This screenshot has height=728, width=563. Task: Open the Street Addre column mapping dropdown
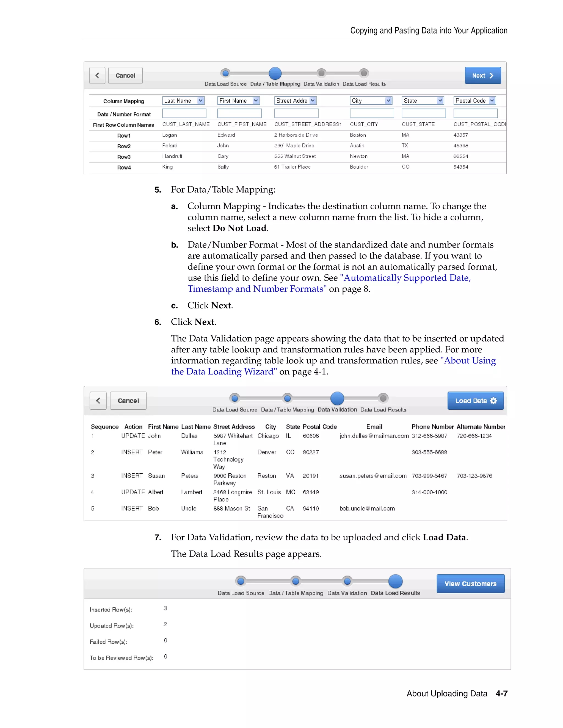point(296,101)
